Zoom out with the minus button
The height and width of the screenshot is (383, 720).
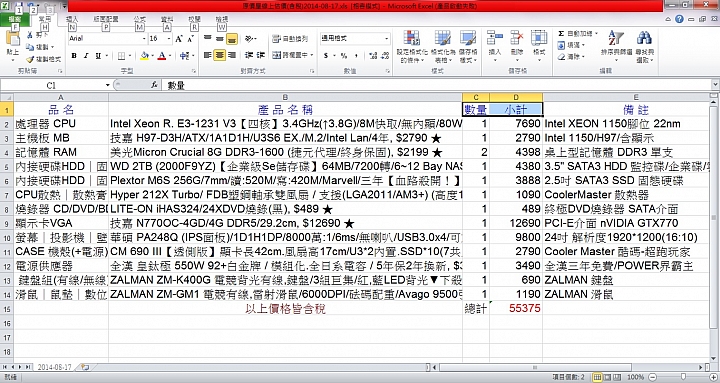pos(653,377)
